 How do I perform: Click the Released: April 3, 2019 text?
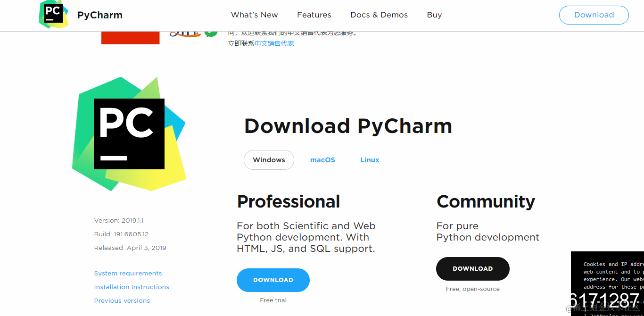130,248
